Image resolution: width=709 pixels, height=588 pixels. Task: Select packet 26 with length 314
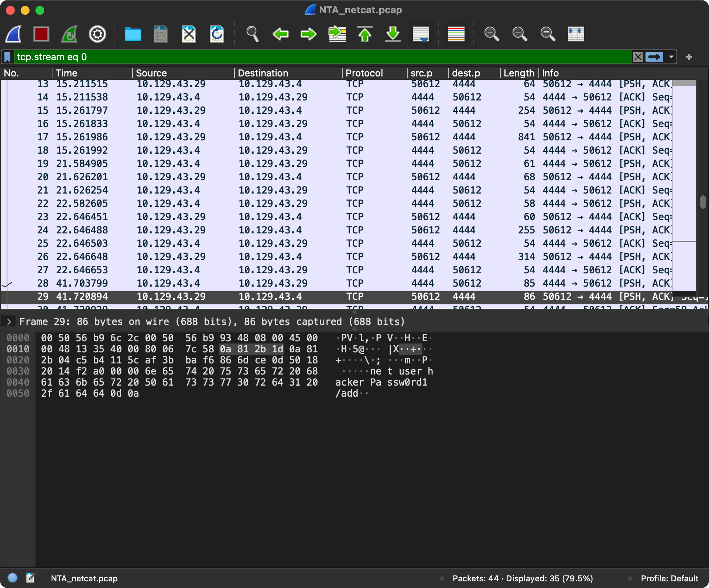(336, 257)
